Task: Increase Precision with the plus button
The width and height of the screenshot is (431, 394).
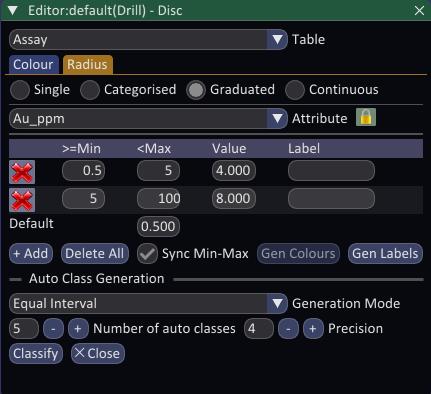Action: click(x=313, y=329)
